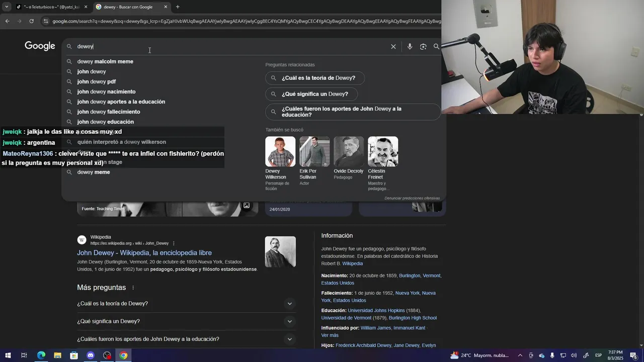The image size is (644, 362).
Task: Open the weather widget showing 24°C
Action: click(x=479, y=355)
